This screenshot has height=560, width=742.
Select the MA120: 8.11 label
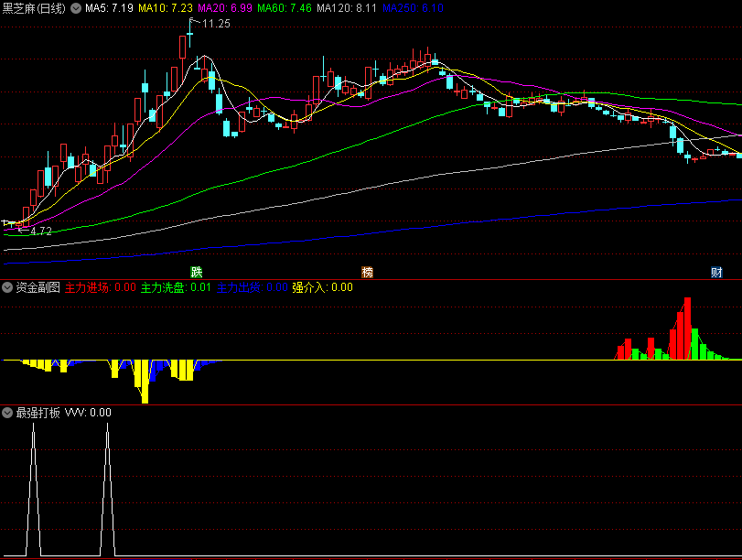(x=347, y=8)
